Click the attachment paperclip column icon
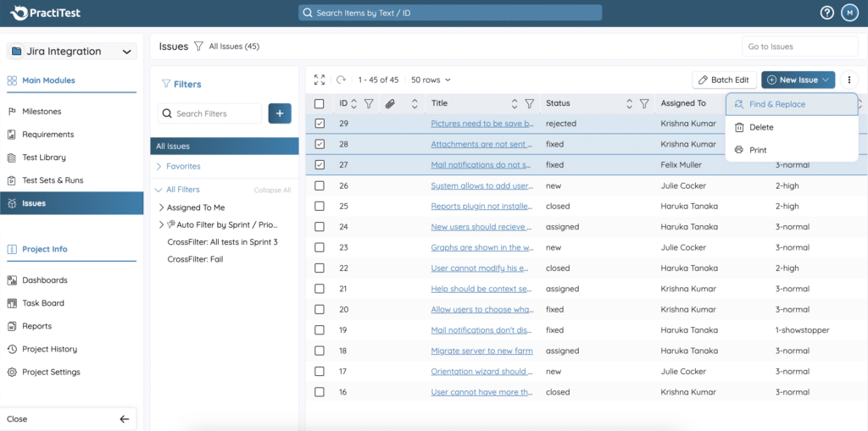This screenshot has height=431, width=868. tap(390, 103)
